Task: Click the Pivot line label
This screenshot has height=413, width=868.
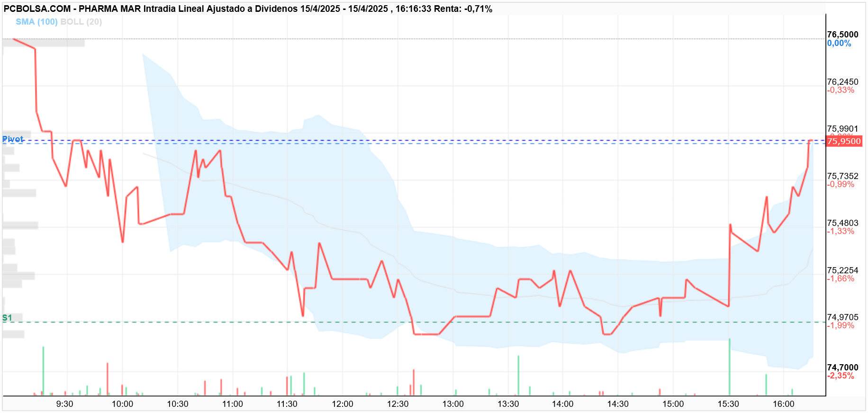Action: (x=13, y=139)
